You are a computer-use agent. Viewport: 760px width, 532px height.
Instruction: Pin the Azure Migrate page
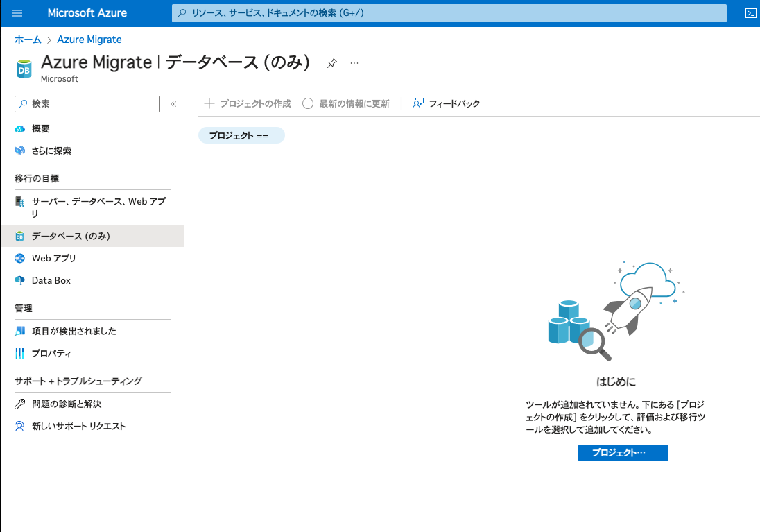pyautogui.click(x=331, y=62)
